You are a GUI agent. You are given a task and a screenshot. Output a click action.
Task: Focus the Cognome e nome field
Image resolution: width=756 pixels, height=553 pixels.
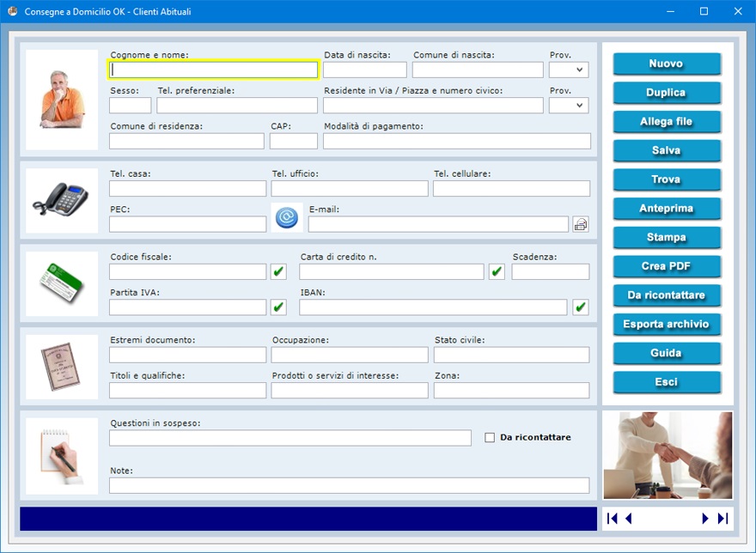click(x=213, y=70)
